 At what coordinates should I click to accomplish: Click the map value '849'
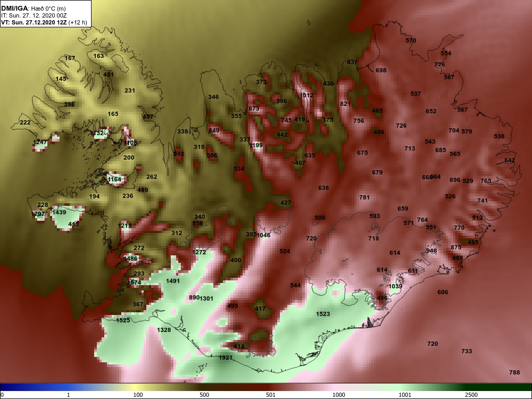click(214, 130)
